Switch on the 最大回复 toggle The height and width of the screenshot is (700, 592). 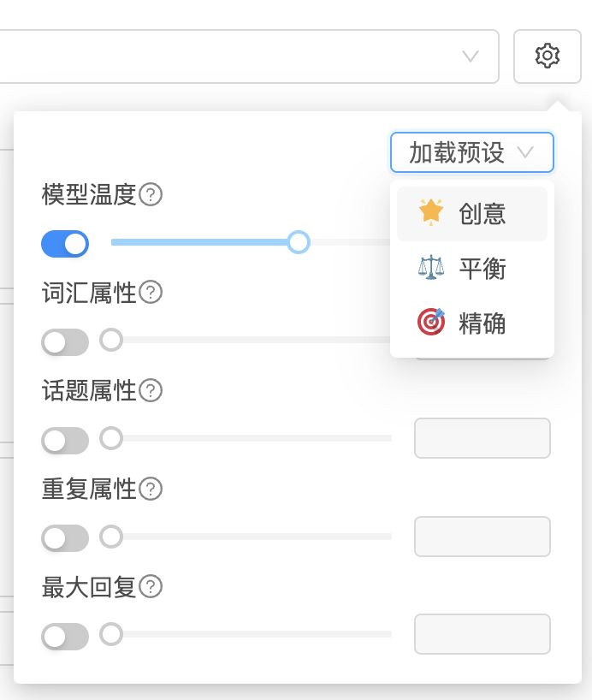click(65, 636)
